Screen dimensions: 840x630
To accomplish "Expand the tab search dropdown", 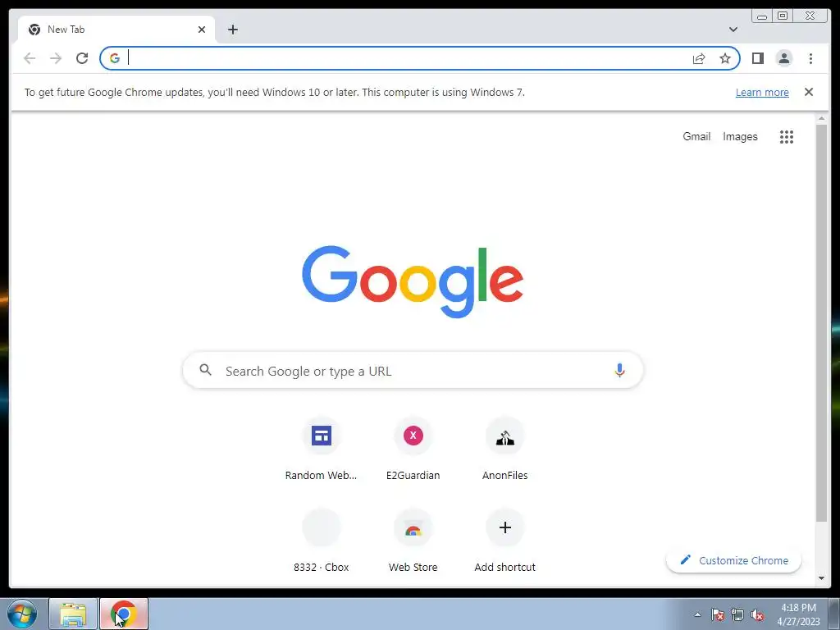I will point(733,30).
